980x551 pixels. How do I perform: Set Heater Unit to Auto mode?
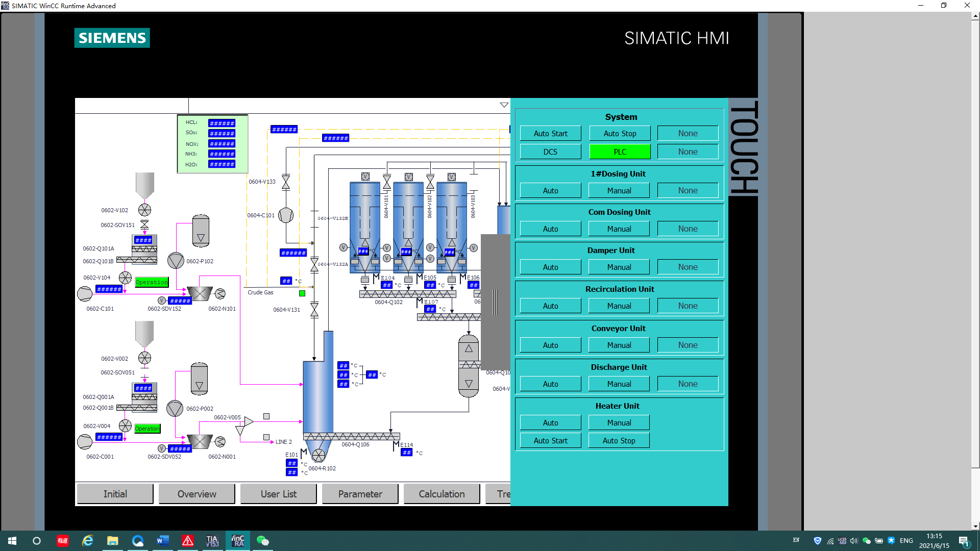click(x=550, y=422)
